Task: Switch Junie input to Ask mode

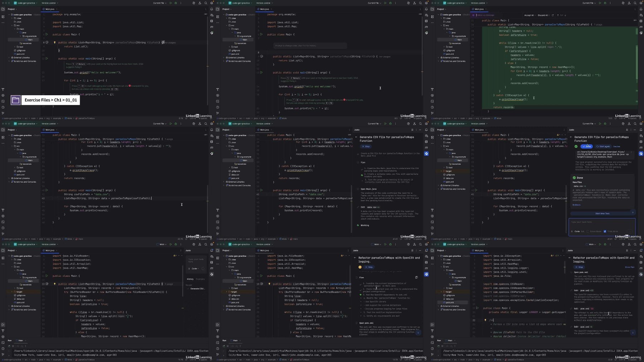Action: coord(582,231)
